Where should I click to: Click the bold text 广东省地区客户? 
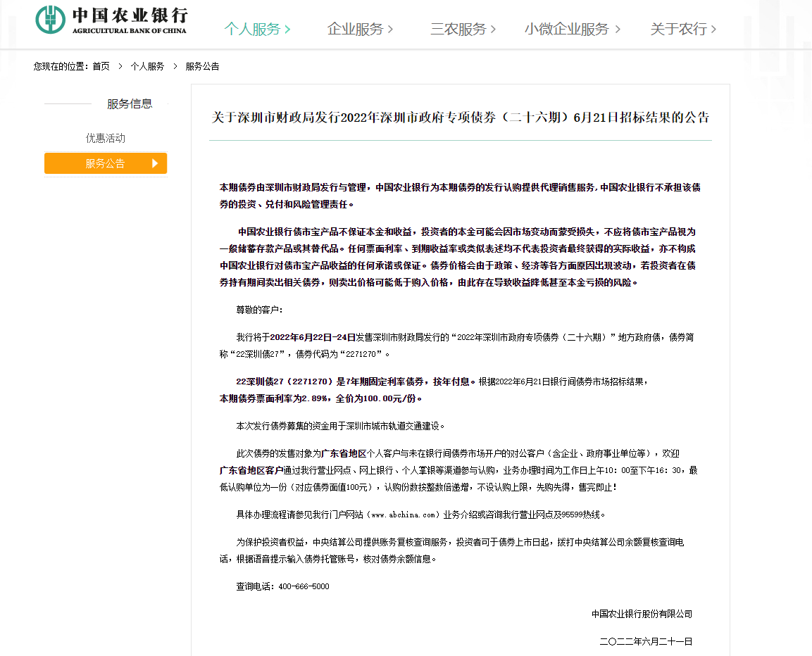tap(251, 471)
